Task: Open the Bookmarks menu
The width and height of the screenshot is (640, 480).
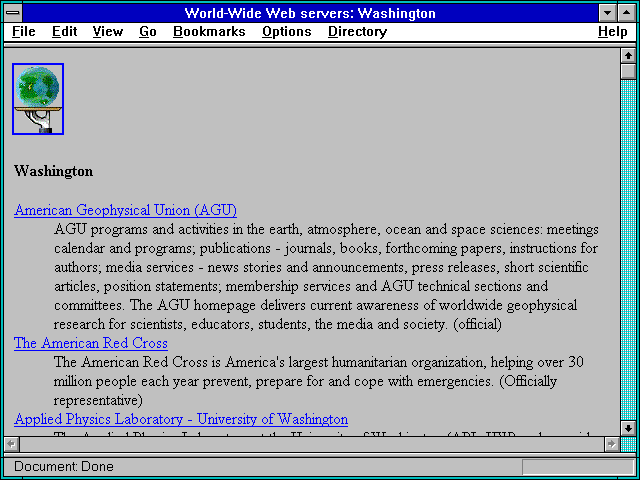Action: coord(209,32)
